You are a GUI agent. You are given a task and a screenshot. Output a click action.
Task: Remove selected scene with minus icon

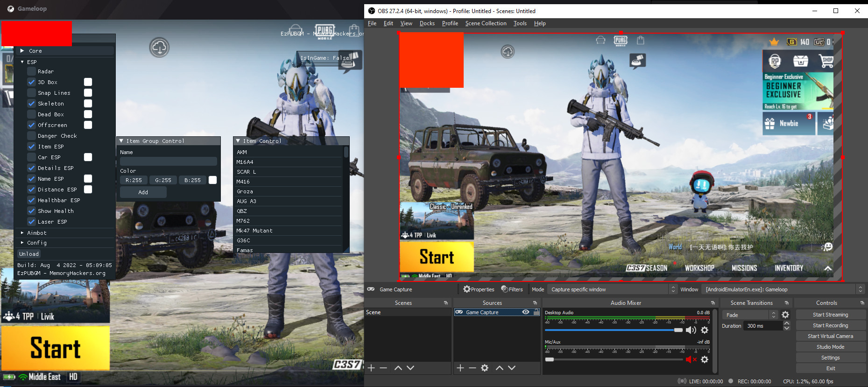pos(383,368)
